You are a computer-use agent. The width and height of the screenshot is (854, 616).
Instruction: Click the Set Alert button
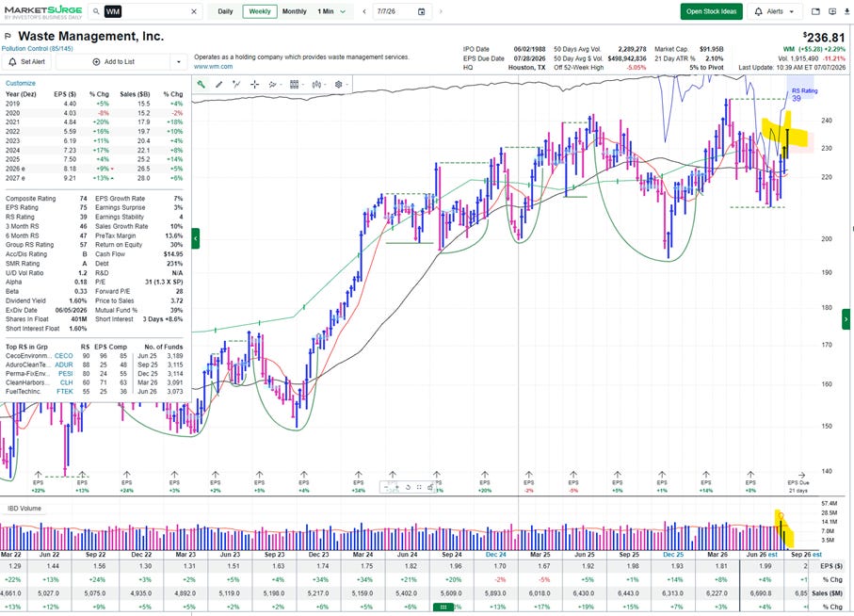(26, 61)
